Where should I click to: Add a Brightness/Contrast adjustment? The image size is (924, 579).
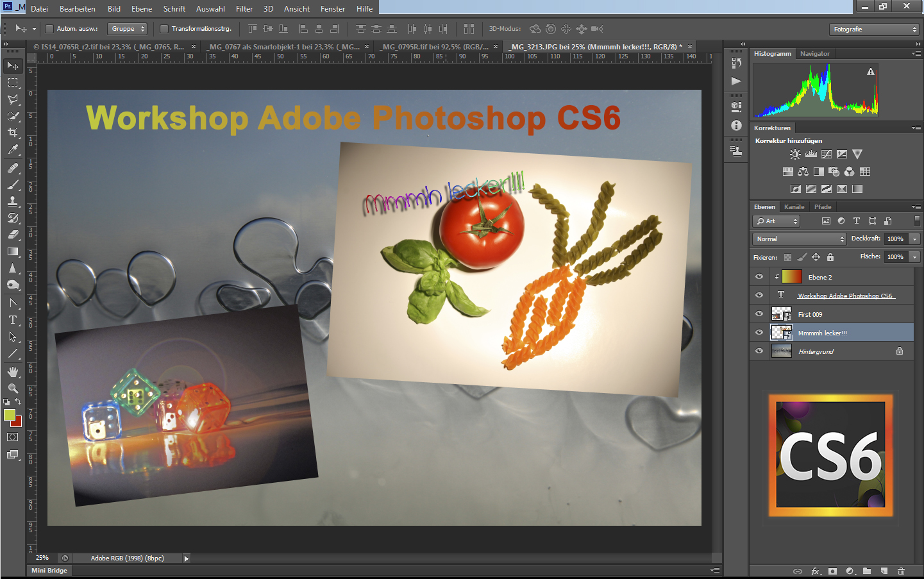pyautogui.click(x=795, y=154)
